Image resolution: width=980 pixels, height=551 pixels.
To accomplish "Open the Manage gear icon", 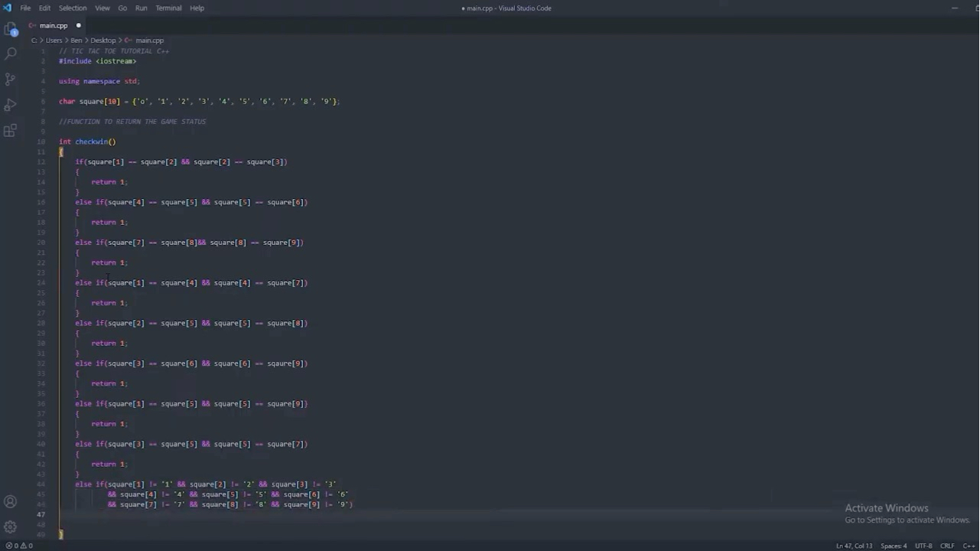I will pos(11,527).
